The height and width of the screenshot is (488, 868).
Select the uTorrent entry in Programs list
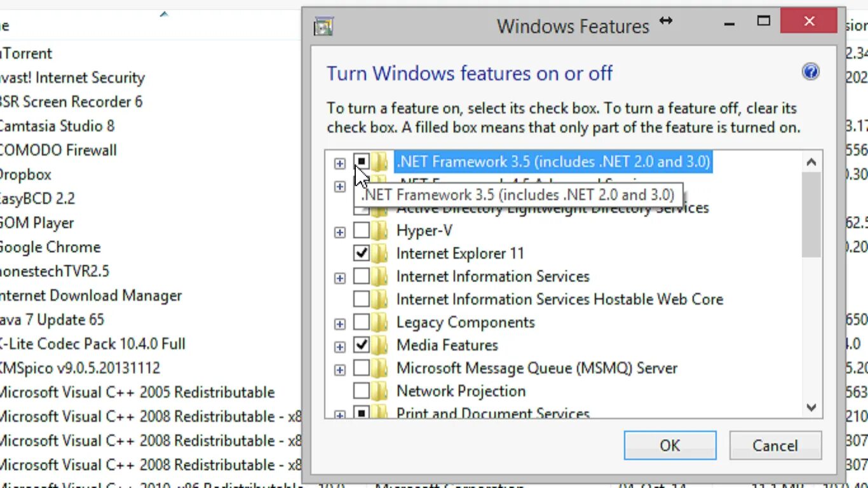[x=26, y=53]
